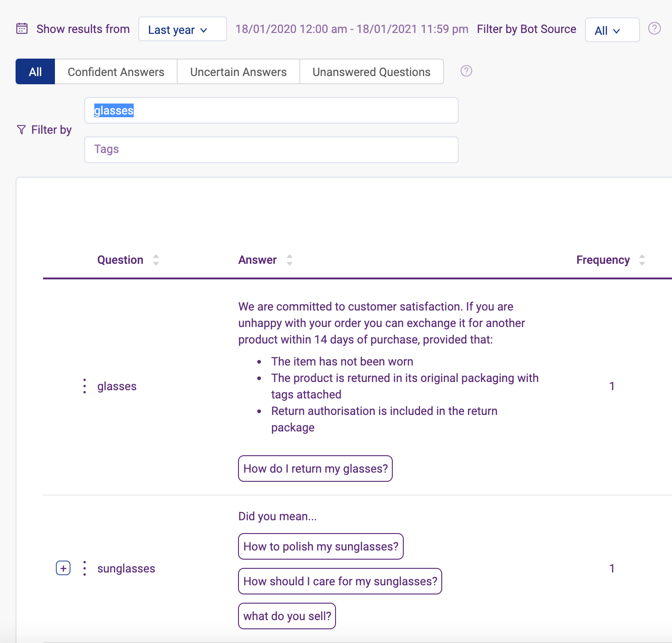Click The item has not been worn bullet
672x643 pixels.
(342, 361)
